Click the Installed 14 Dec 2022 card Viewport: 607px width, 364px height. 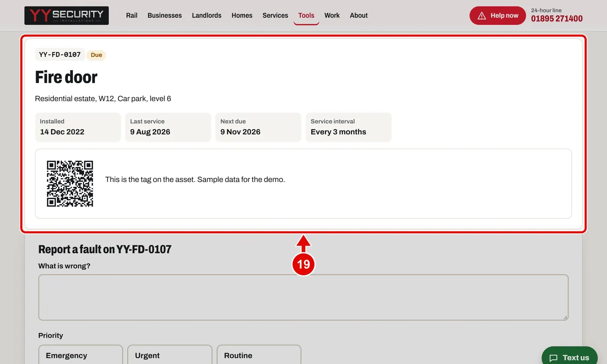[x=78, y=127]
